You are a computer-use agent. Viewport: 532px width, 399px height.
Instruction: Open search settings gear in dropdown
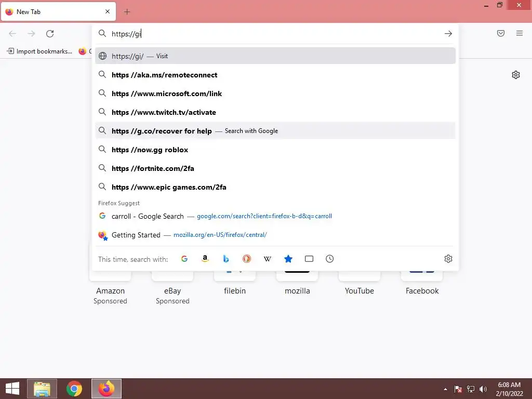click(x=448, y=259)
